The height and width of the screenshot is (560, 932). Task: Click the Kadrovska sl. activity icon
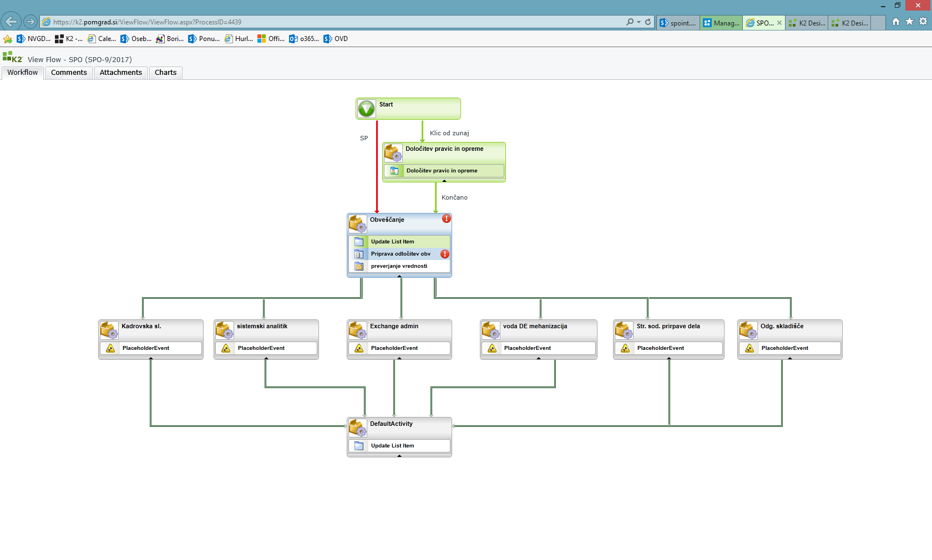109,330
